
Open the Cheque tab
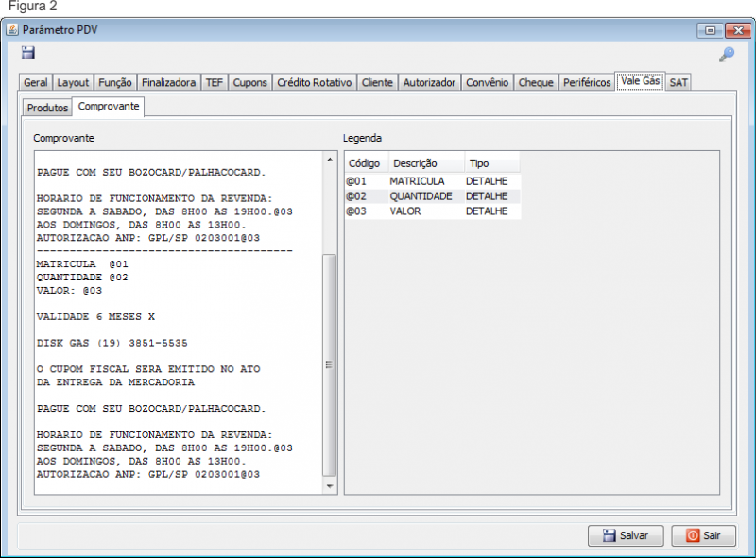pos(536,82)
